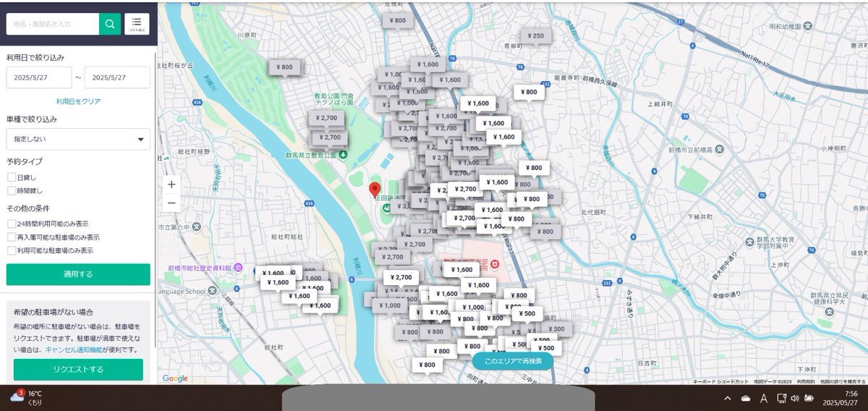
Task: Click the 適用する apply button
Action: (78, 274)
